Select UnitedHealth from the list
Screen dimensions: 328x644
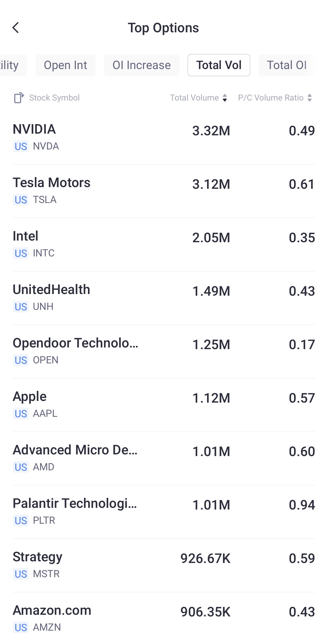pos(164,298)
